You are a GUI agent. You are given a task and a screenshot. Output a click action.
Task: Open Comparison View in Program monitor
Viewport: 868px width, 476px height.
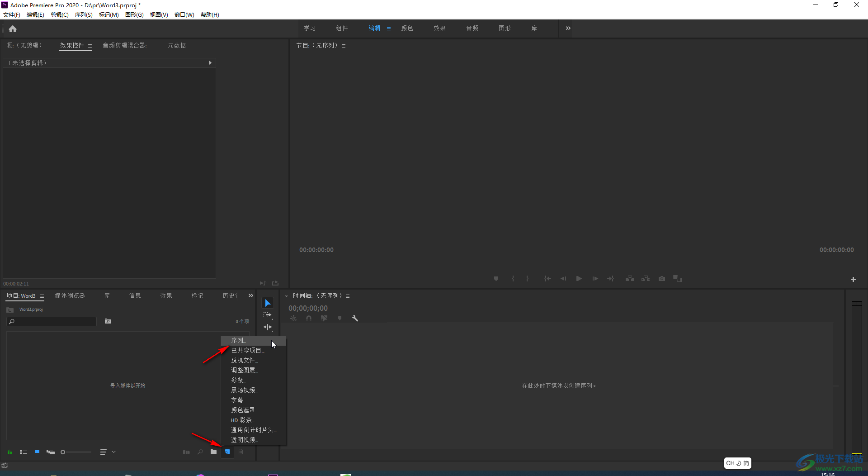[677, 279]
